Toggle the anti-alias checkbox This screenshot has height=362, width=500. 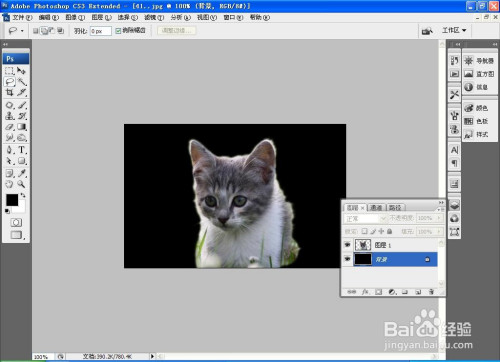118,31
